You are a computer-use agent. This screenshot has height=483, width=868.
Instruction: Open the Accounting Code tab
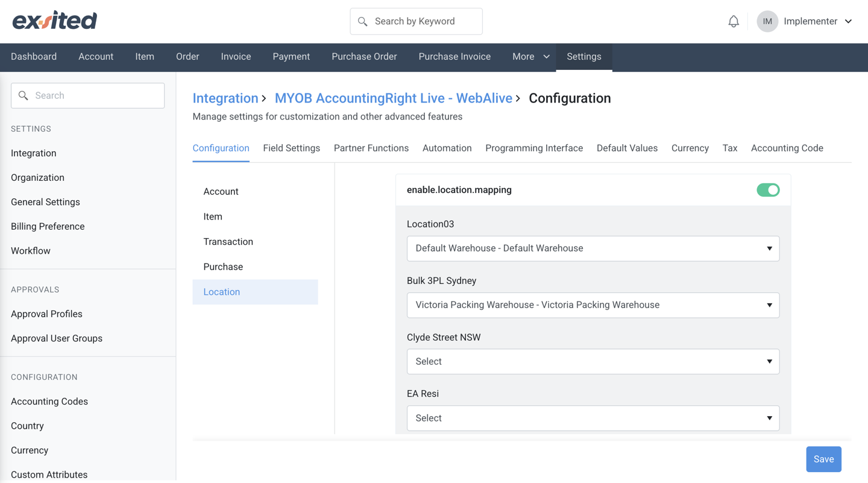787,148
